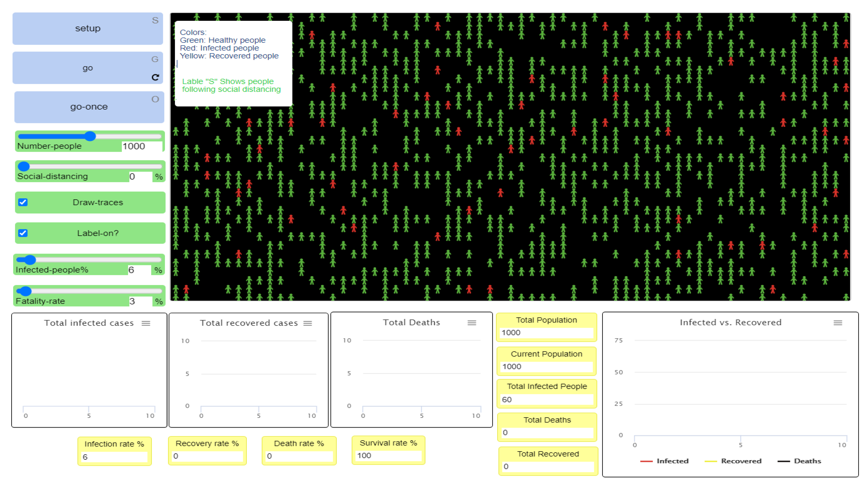Click the Social-distancing slider handle
The image size is (868, 487).
click(x=24, y=166)
